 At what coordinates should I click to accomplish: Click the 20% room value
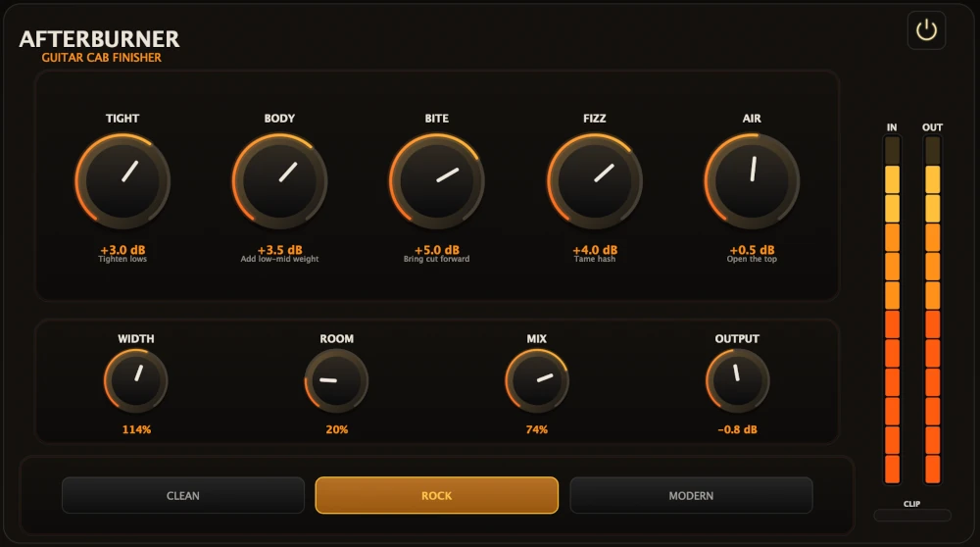(x=337, y=429)
